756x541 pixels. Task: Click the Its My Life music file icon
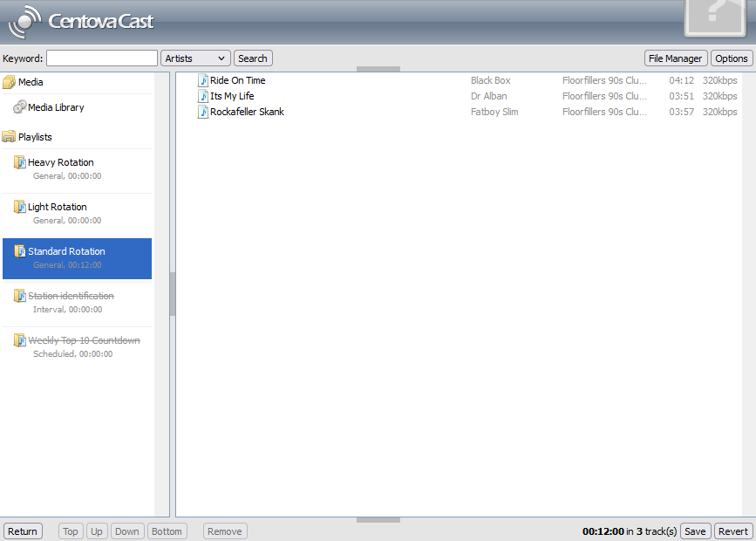click(x=203, y=96)
